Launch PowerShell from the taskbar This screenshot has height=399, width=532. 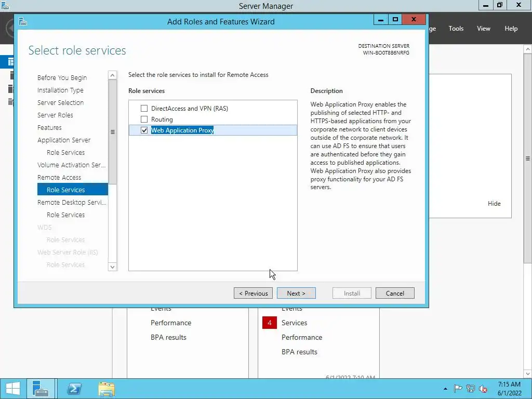click(74, 389)
